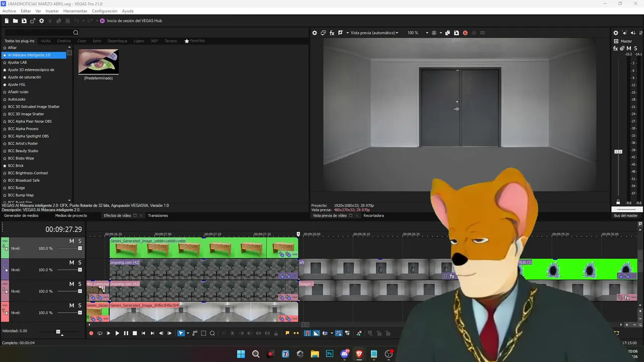Adjust first track Nivel slider
Viewport: 644px width, 362px height.
point(79,248)
